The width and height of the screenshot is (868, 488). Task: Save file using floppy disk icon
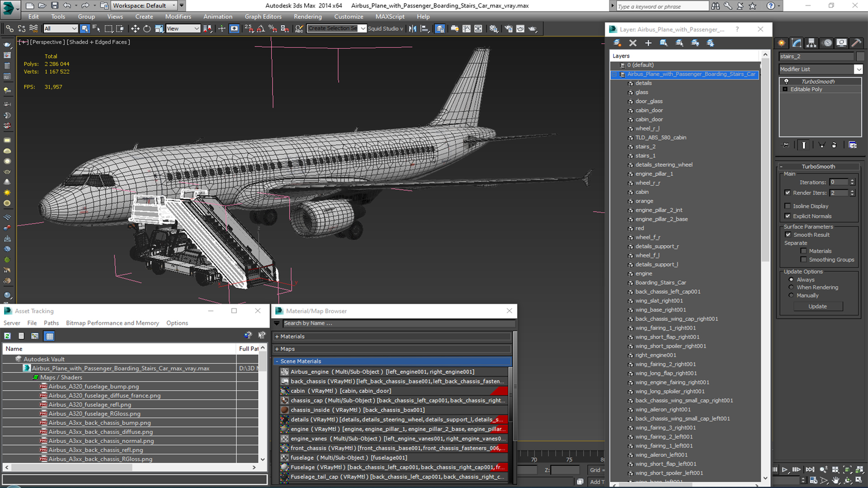pyautogui.click(x=55, y=5)
